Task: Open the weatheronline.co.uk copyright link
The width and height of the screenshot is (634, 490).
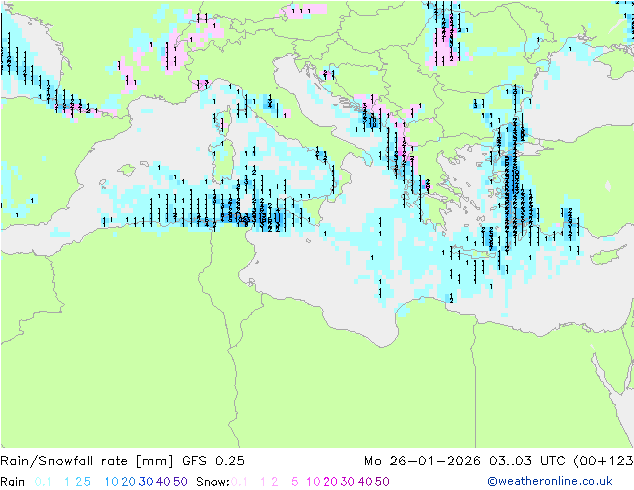Action: pos(550,481)
